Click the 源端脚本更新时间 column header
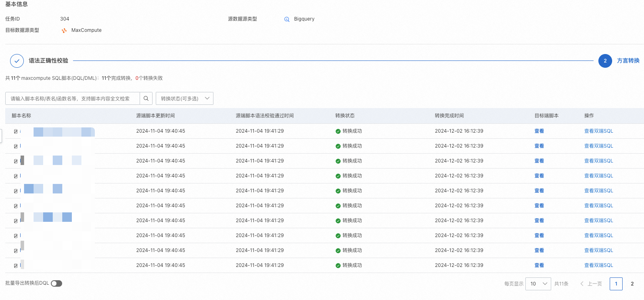 [155, 116]
